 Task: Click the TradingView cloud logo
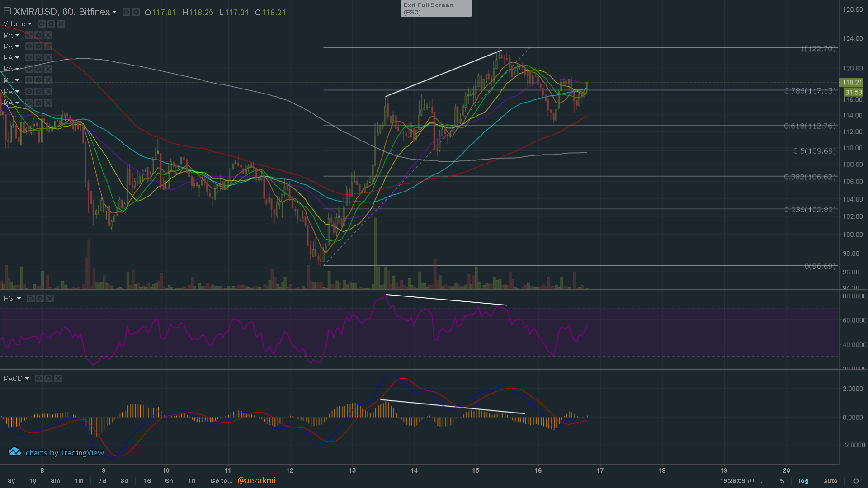pyautogui.click(x=15, y=452)
